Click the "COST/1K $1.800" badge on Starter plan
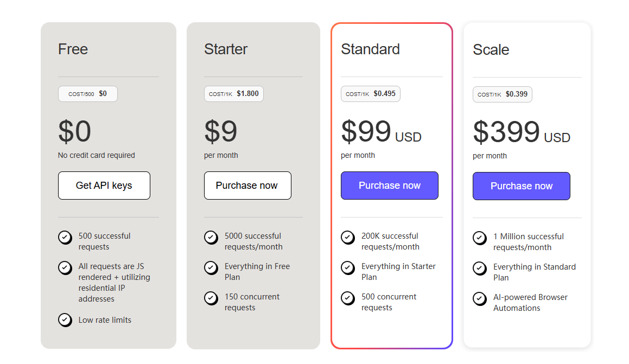Screen dimensions: 629x364 pos(233,93)
